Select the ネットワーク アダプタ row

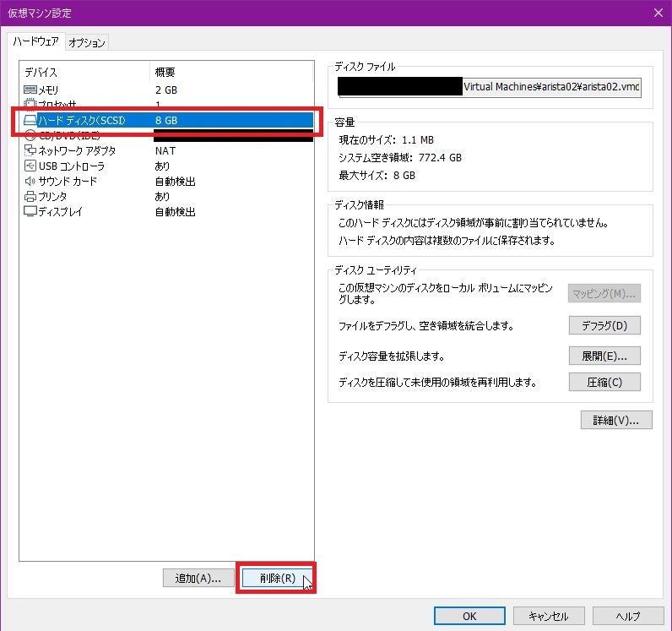166,150
